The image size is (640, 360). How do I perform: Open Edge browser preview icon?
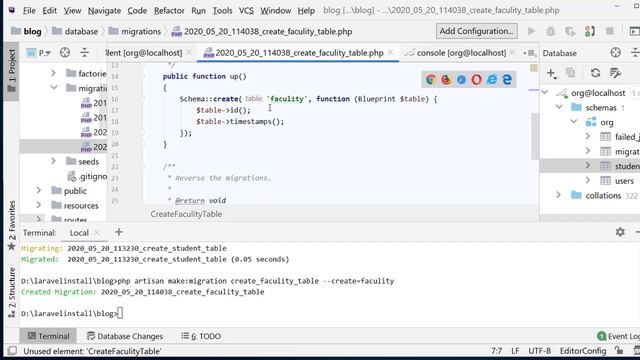click(507, 80)
